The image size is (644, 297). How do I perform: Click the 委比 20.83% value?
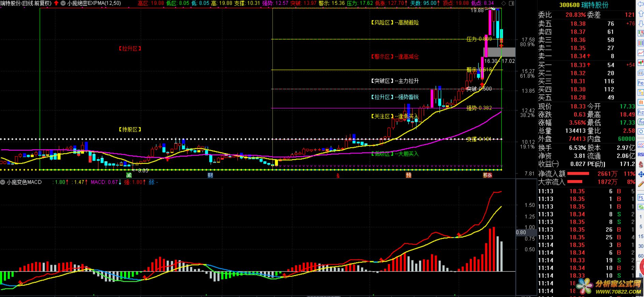pyautogui.click(x=576, y=15)
